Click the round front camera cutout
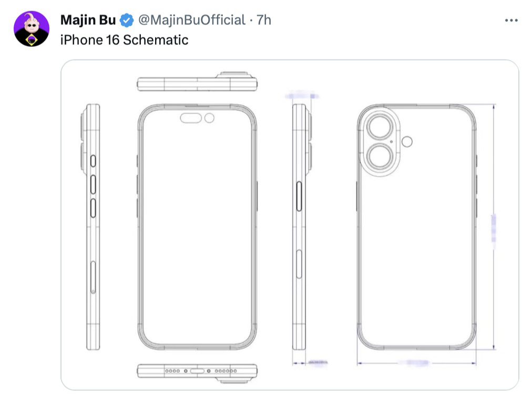Image resolution: width=532 pixels, height=394 pixels. 209,118
